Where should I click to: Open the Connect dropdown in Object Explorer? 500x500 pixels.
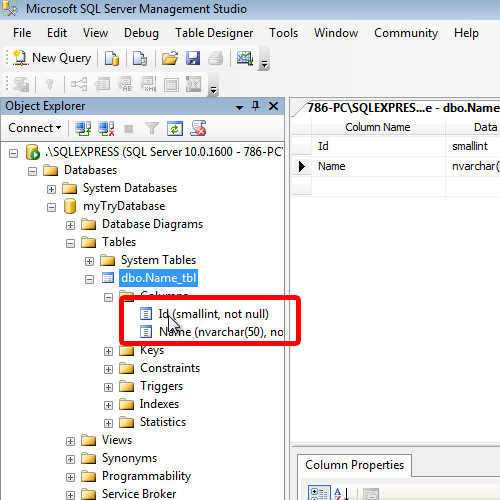[35, 128]
